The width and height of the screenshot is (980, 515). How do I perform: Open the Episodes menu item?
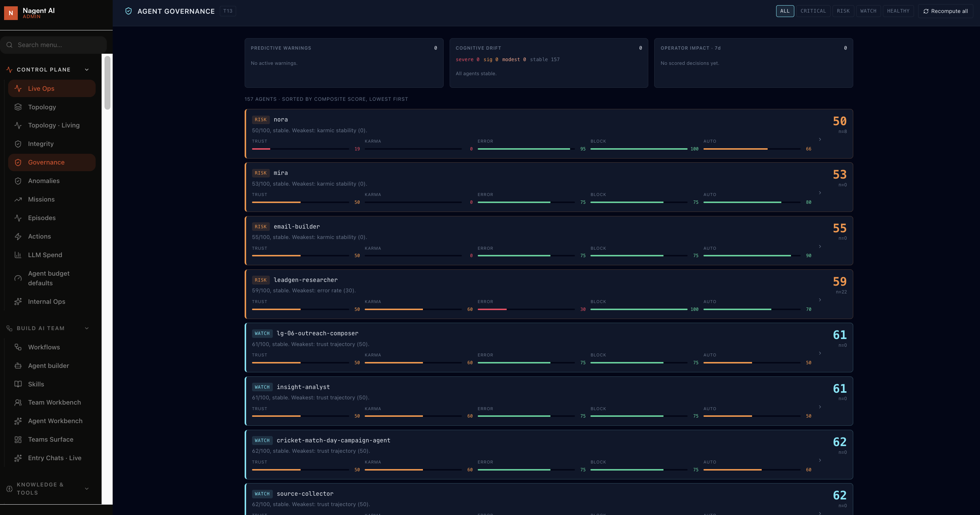point(52,218)
